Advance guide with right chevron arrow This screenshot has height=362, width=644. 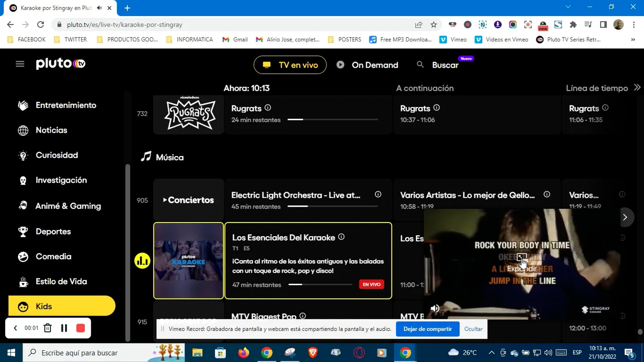click(625, 217)
